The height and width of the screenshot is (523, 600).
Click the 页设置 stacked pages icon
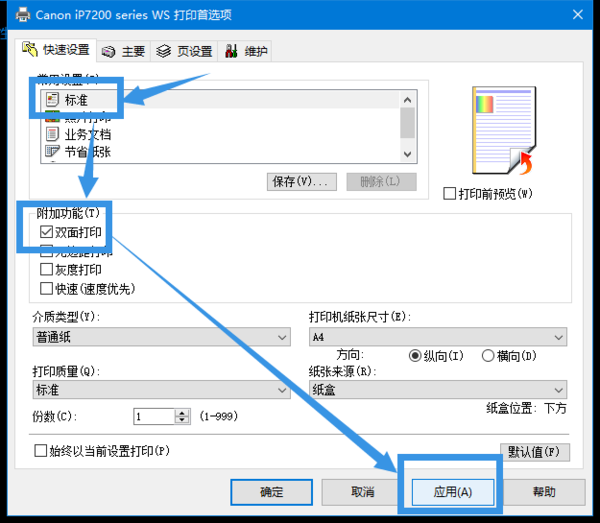(x=164, y=51)
